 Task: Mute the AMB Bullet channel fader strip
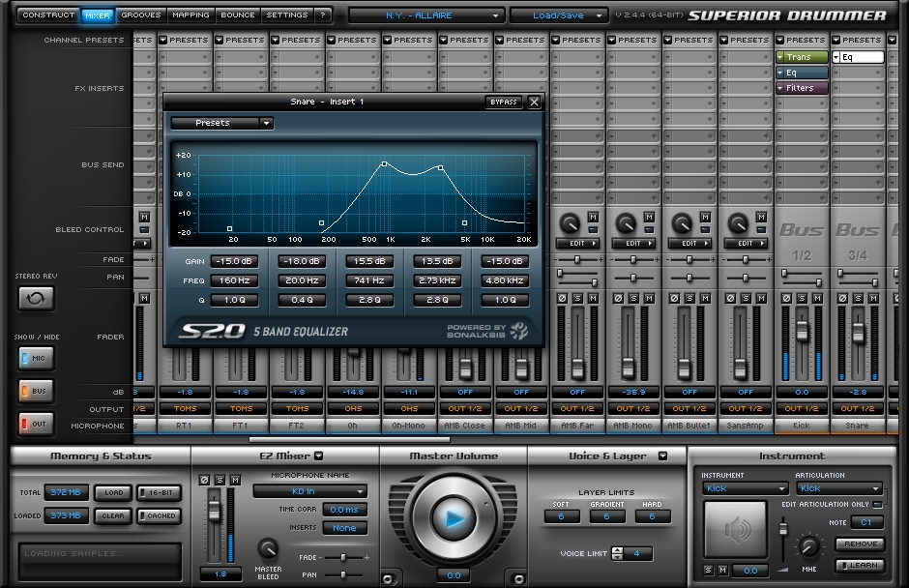click(706, 298)
